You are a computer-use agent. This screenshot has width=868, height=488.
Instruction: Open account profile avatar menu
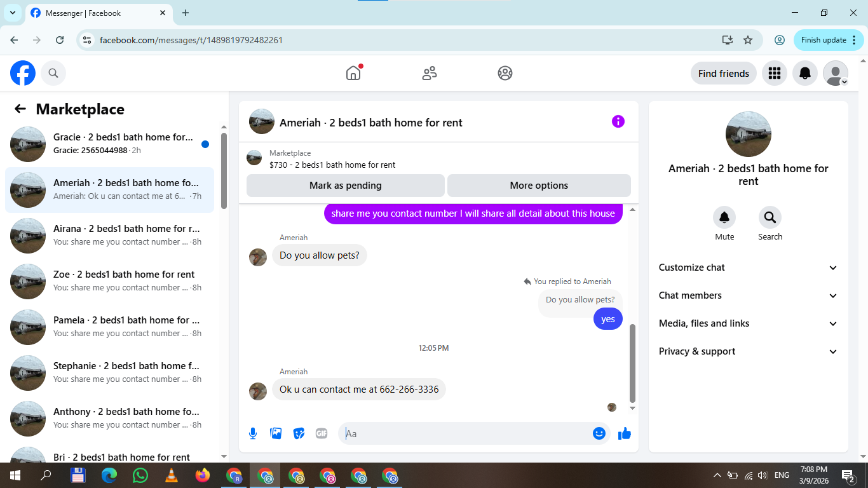836,73
